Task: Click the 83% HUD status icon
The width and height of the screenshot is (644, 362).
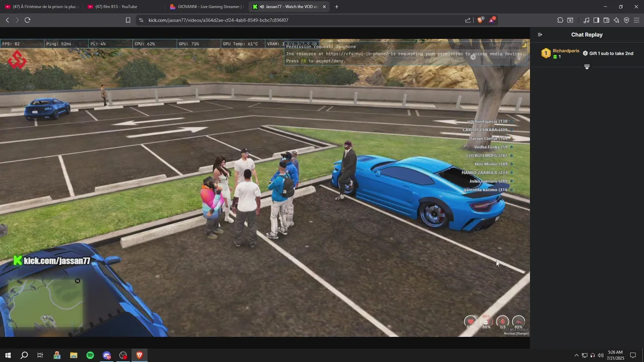Action: point(519,322)
